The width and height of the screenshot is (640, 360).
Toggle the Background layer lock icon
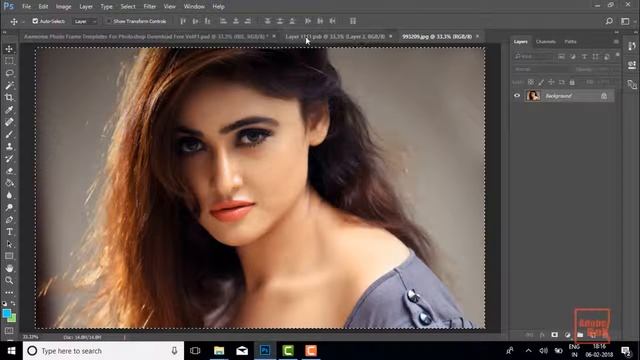point(604,96)
